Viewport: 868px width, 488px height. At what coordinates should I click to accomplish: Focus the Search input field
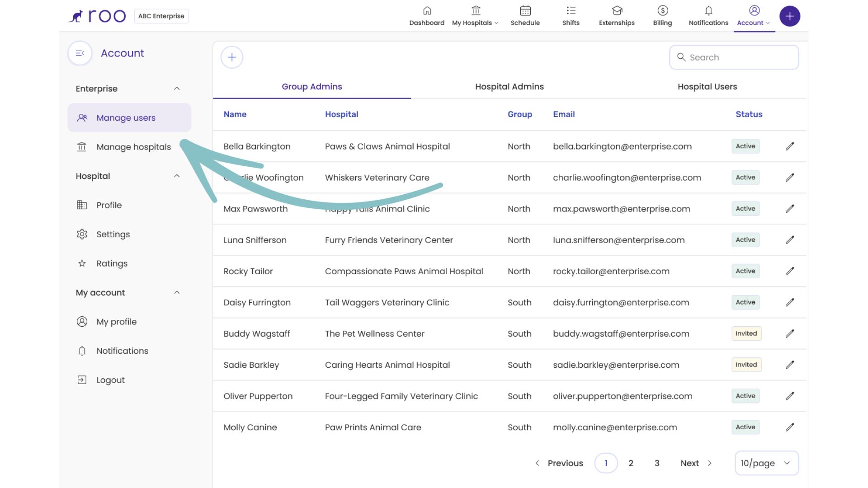734,57
